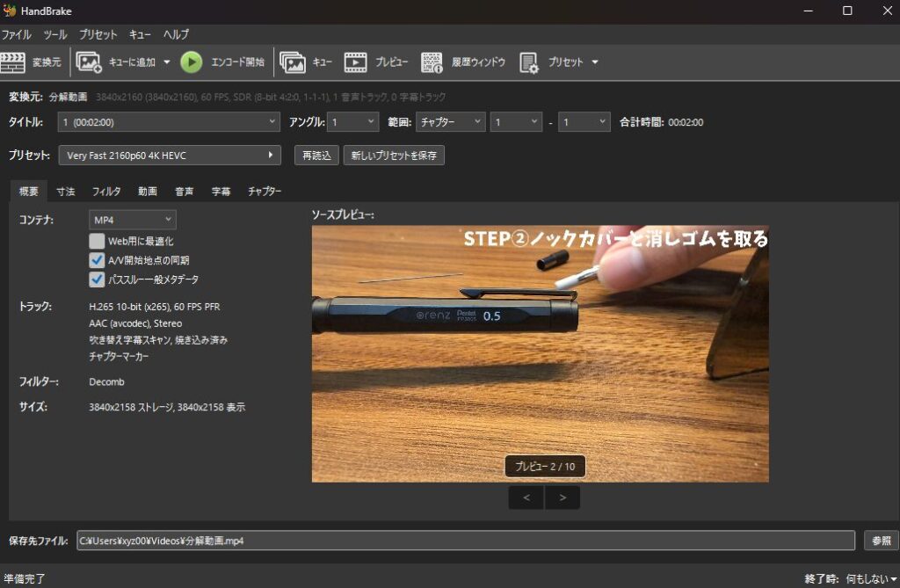900x588 pixels.
Task: Click the 新しいプリセットを保存 button
Action: click(x=394, y=156)
